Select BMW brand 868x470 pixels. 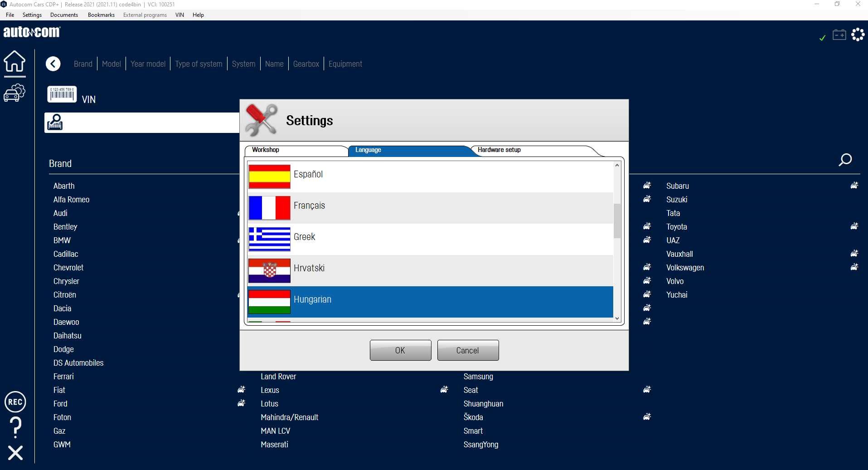[x=62, y=240]
